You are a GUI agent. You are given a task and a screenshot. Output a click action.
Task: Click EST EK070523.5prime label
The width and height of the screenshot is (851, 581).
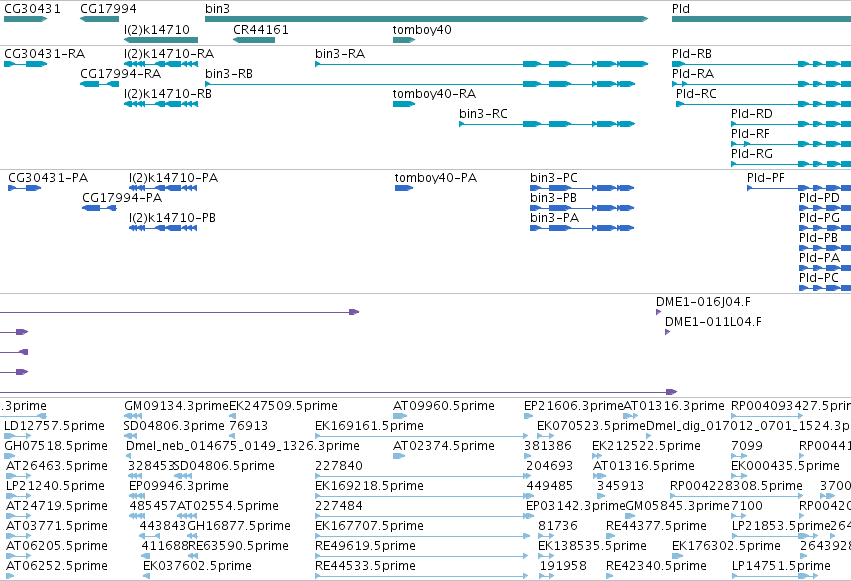(x=592, y=426)
